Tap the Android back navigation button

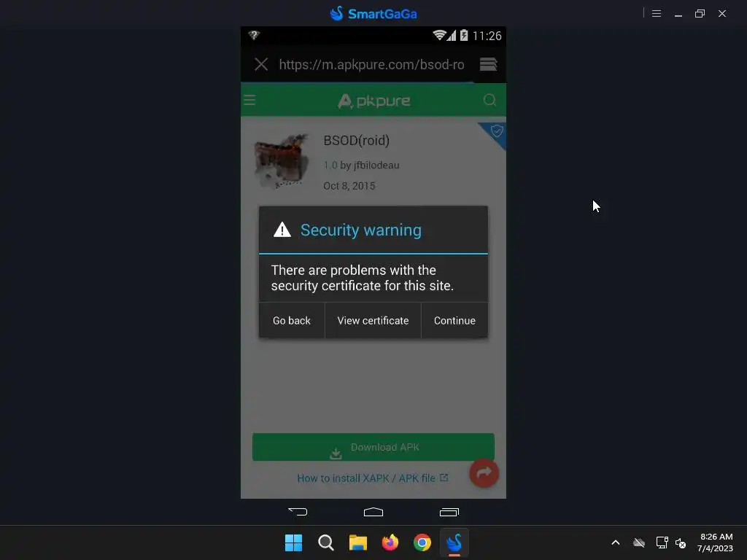(x=298, y=512)
